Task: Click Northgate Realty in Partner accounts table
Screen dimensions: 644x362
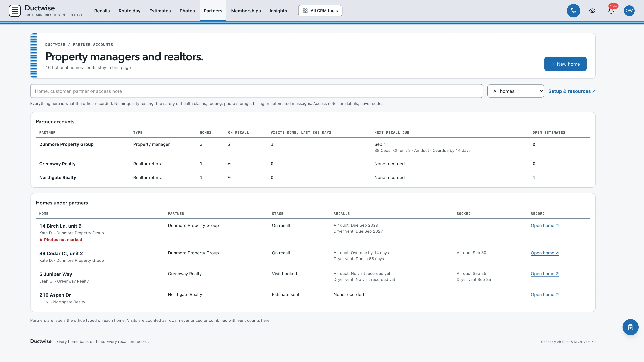Action: [x=58, y=177]
